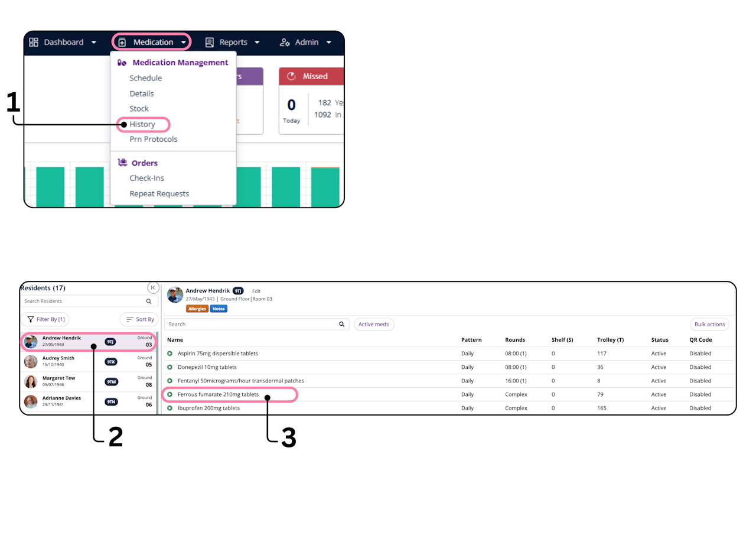
Task: Expand the Reports dropdown menu
Action: (x=232, y=42)
